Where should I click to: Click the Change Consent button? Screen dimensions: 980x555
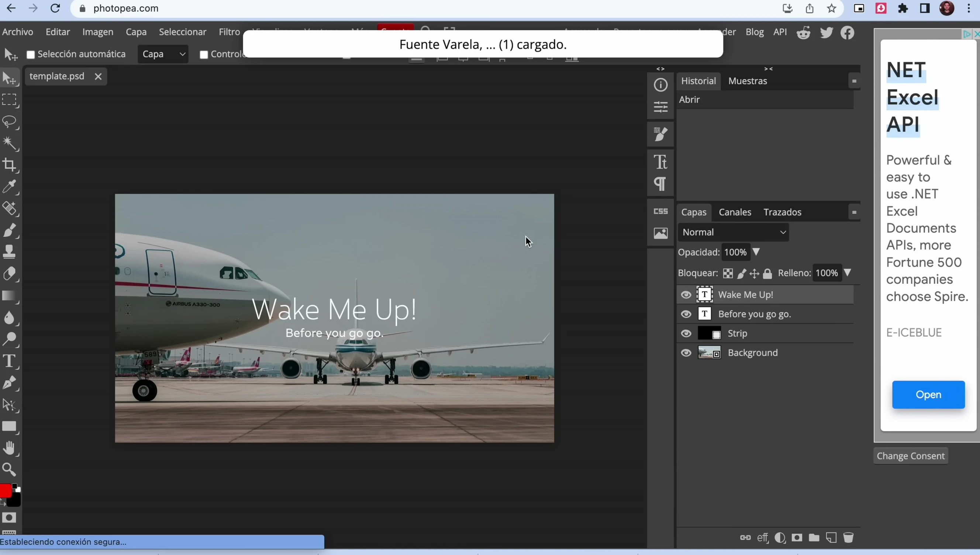[911, 456]
